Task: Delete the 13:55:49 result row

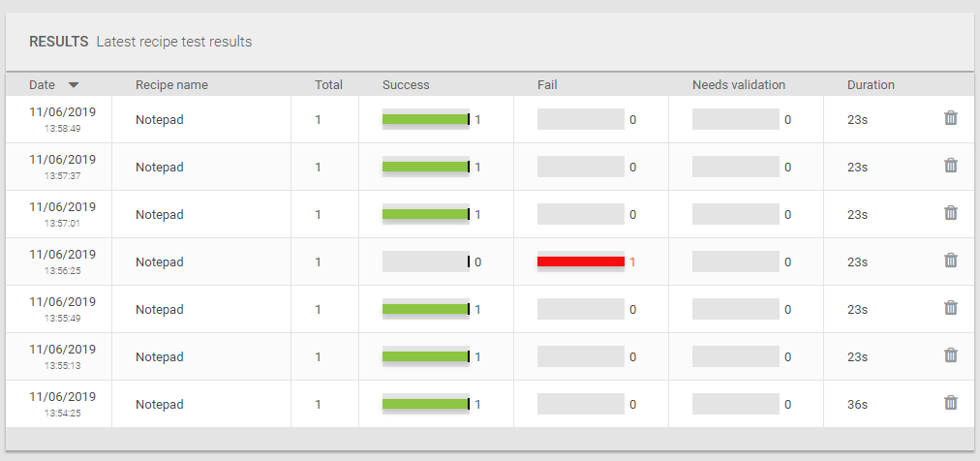Action: pos(951,307)
